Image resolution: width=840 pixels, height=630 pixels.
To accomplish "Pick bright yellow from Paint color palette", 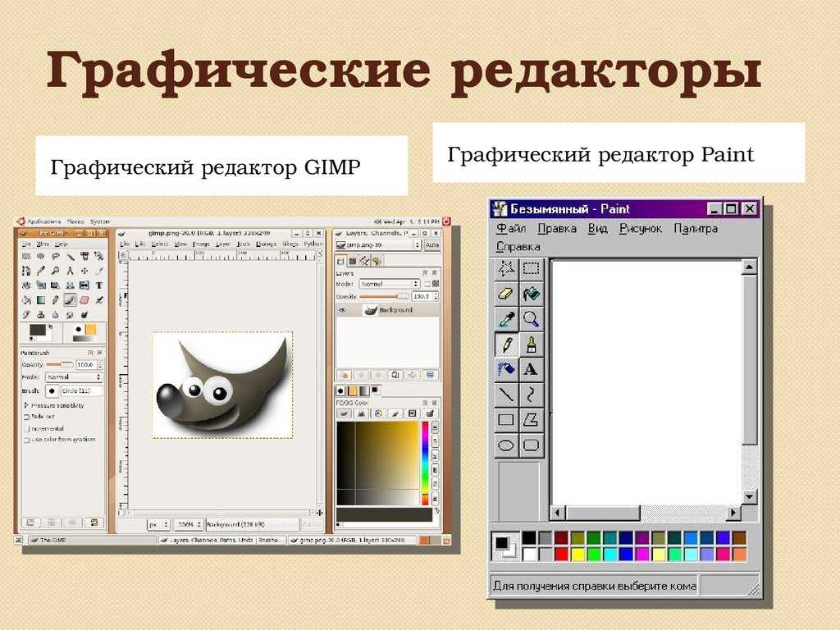I will point(577,554).
